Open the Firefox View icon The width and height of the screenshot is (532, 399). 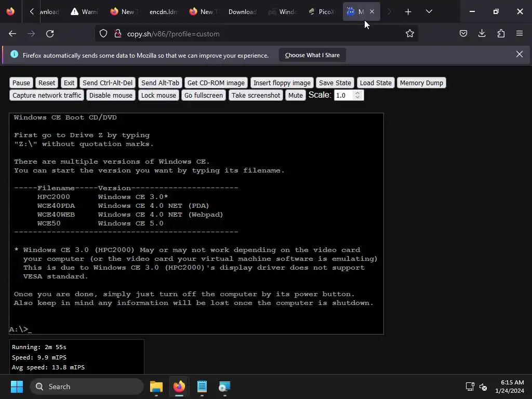coord(10,11)
